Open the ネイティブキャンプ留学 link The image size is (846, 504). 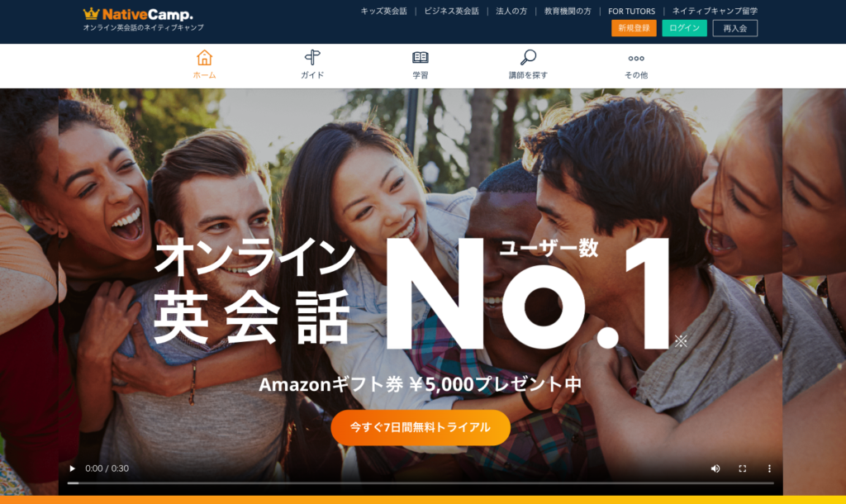tap(715, 11)
